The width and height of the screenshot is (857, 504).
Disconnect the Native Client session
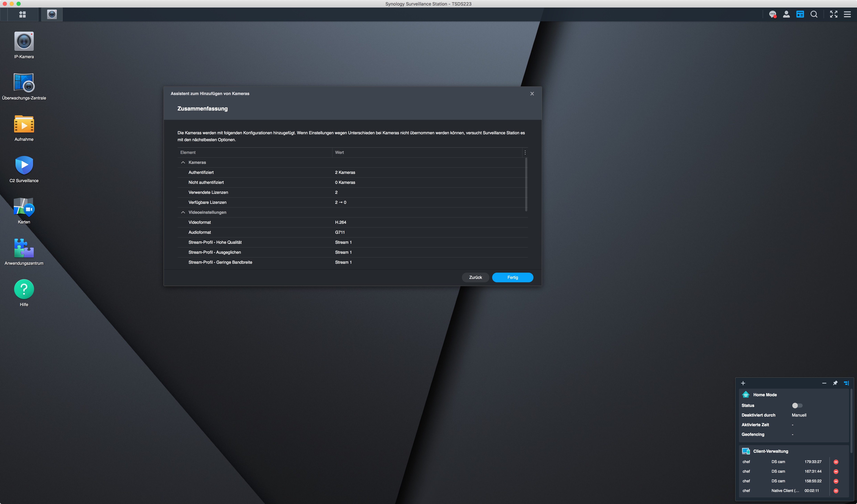coord(836,491)
